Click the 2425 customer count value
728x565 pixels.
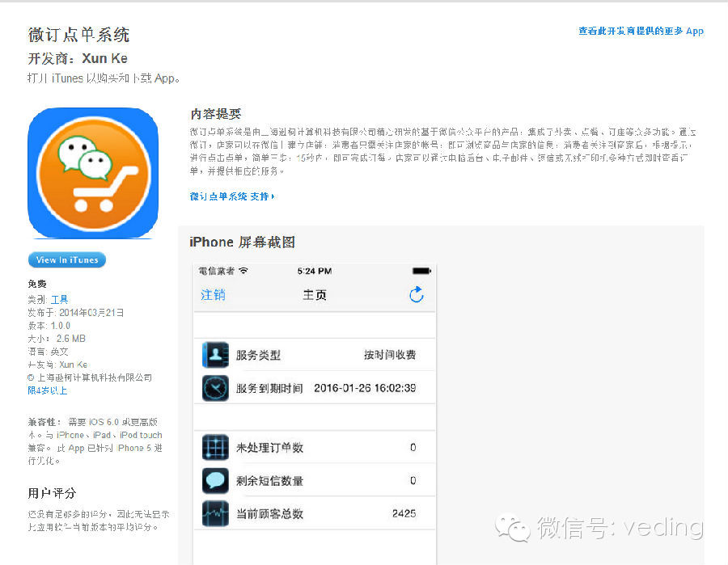click(x=404, y=513)
